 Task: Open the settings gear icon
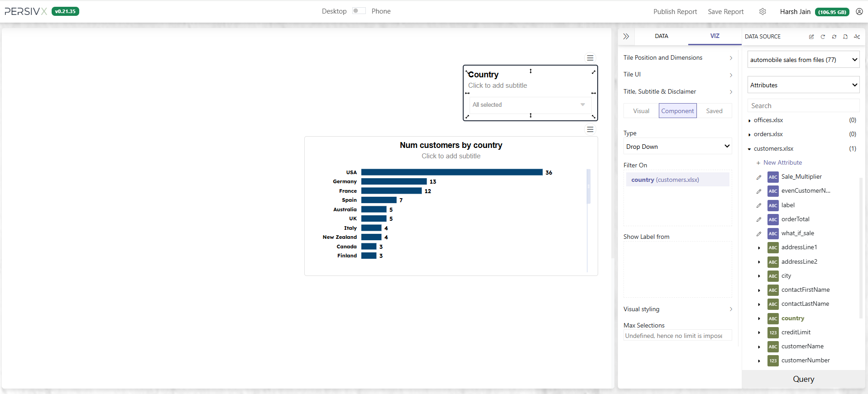[762, 12]
